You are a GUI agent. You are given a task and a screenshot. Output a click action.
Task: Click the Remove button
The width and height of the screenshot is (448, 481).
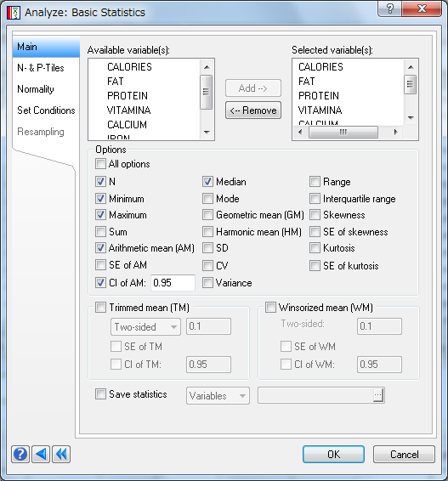point(253,110)
